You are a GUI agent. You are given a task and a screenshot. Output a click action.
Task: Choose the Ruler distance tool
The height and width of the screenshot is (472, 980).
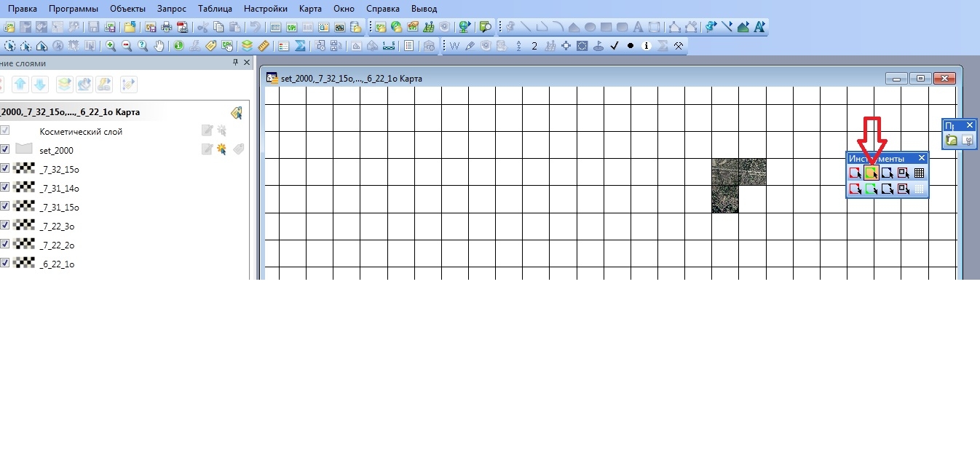[264, 45]
